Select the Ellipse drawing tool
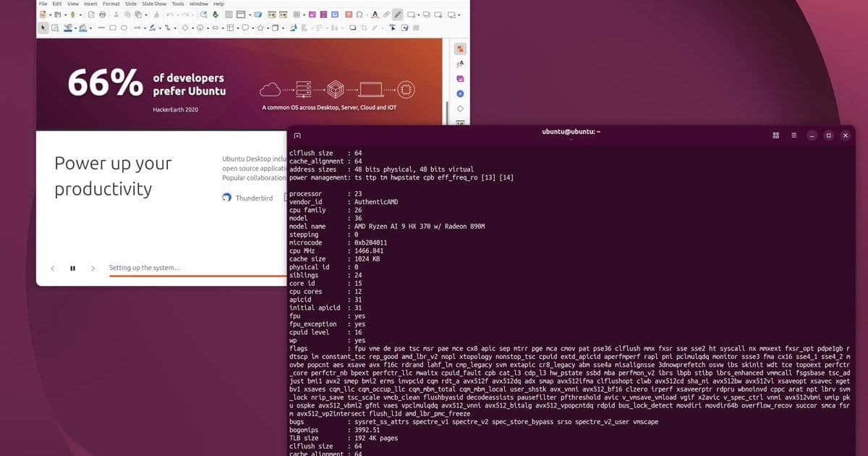The height and width of the screenshot is (456, 868). (124, 28)
